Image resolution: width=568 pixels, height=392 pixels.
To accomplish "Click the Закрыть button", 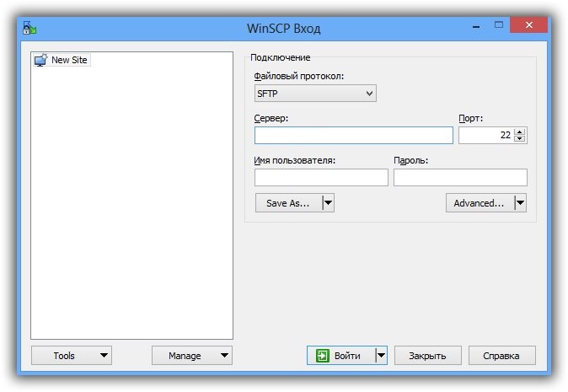I will pos(428,356).
